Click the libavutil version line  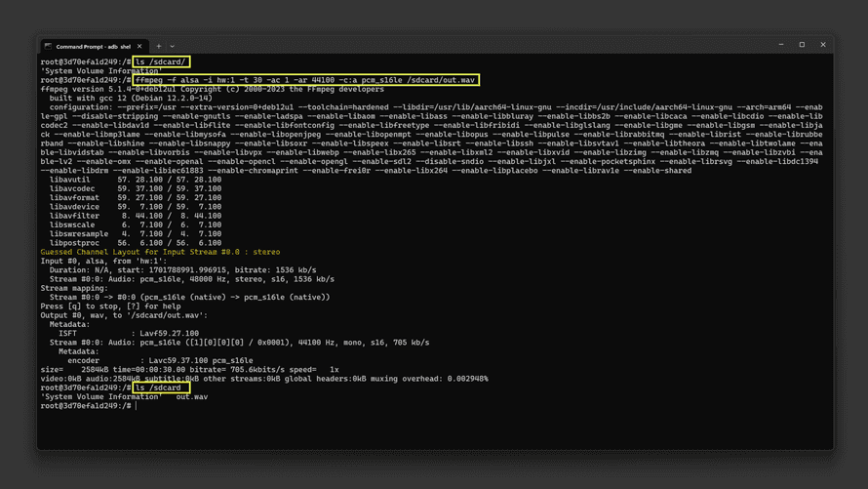point(136,180)
